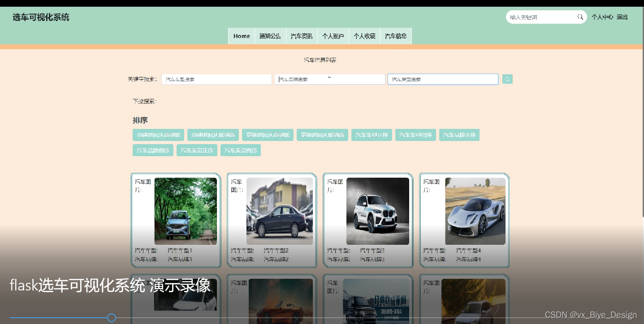Sort by 更新时间从低到高
The height and width of the screenshot is (324, 644).
click(x=322, y=135)
